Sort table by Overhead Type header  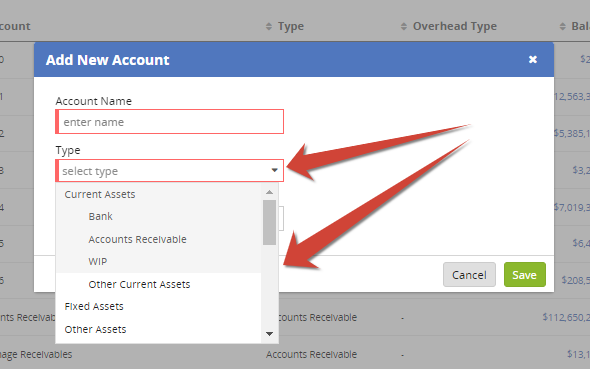pos(455,26)
